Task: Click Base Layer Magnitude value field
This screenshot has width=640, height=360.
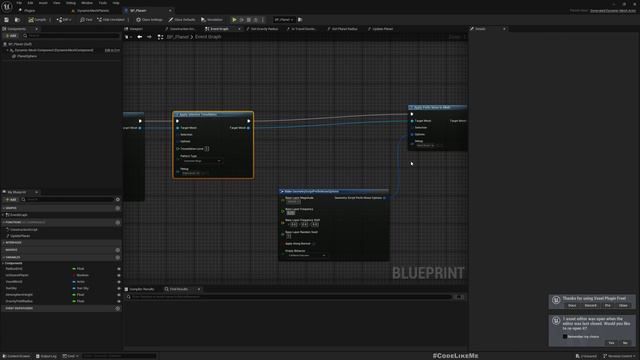Action: pos(293,202)
